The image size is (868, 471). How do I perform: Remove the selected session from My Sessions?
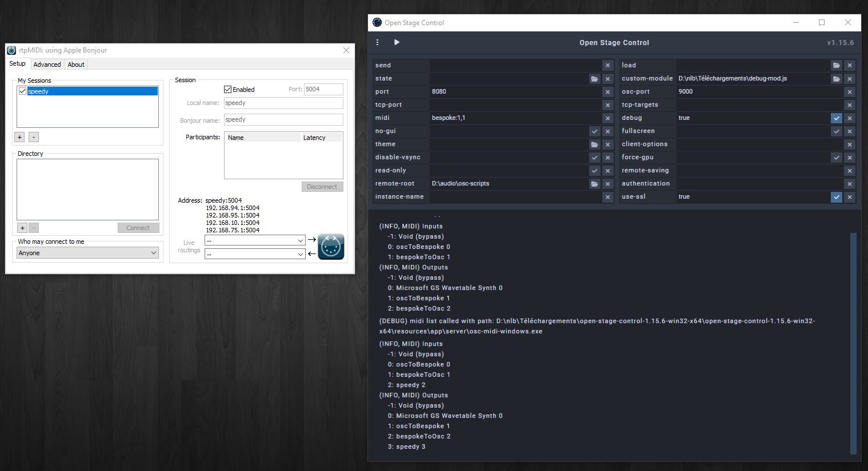tap(34, 137)
